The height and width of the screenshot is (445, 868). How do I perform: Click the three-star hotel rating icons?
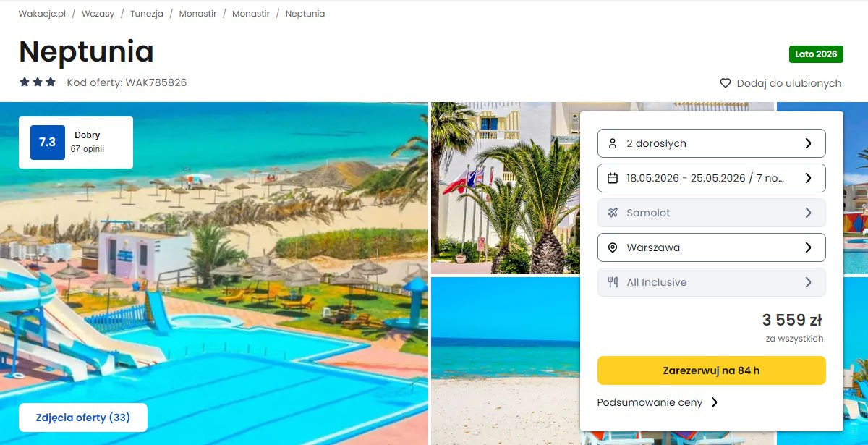coord(38,82)
